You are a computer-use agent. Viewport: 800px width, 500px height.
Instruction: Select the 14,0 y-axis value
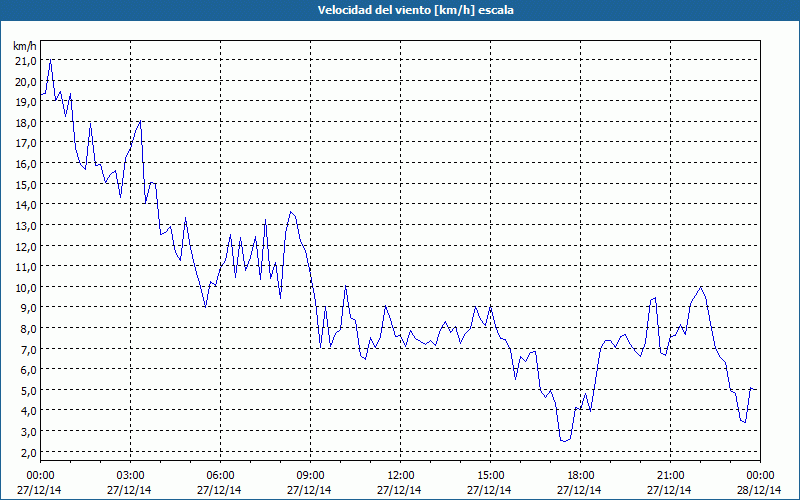tap(27, 205)
